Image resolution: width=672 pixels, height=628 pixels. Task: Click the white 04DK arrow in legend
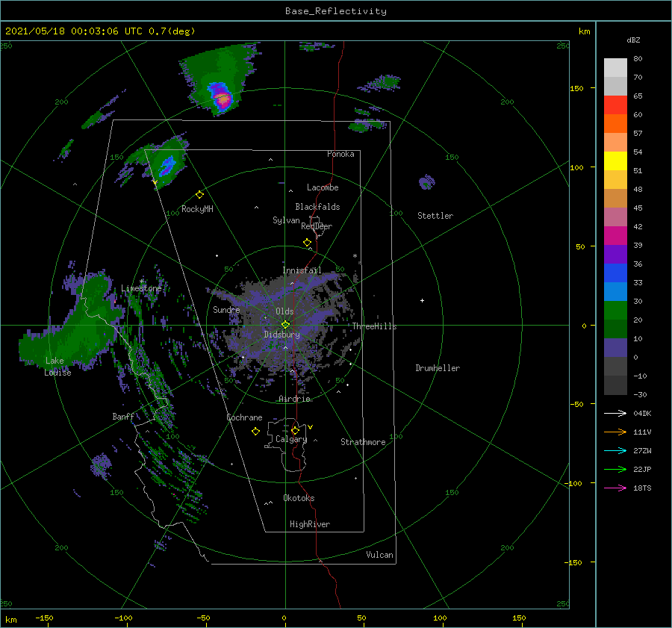point(615,413)
